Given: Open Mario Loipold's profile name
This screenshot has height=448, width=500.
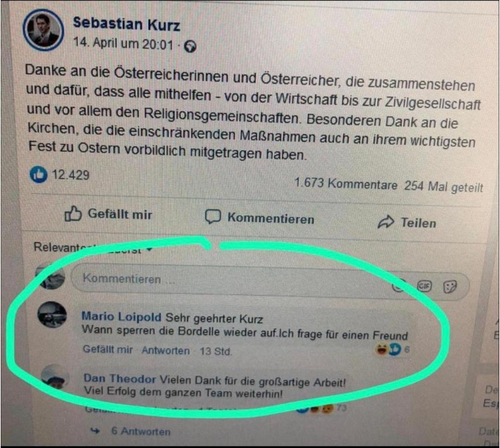Looking at the screenshot, I should pos(122,316).
